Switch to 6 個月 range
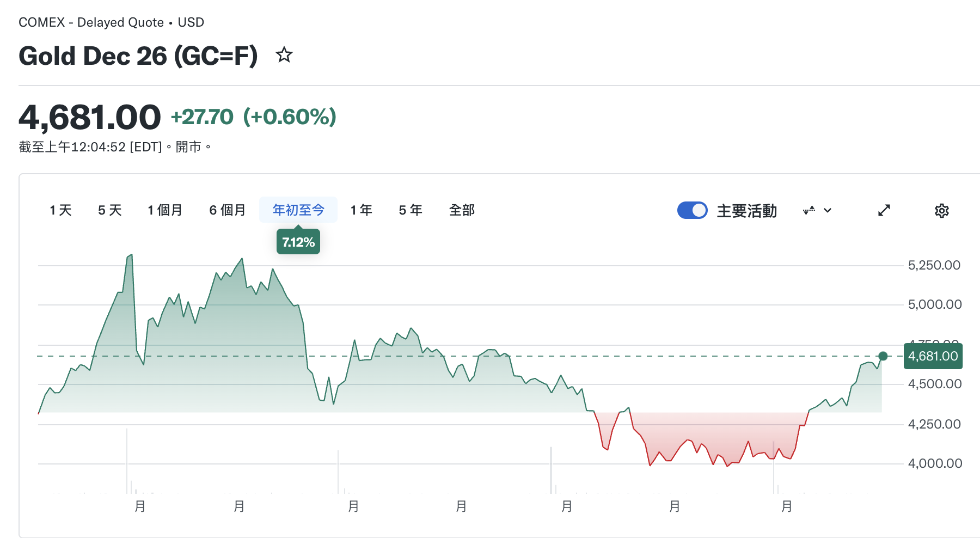This screenshot has height=538, width=980. pyautogui.click(x=227, y=210)
